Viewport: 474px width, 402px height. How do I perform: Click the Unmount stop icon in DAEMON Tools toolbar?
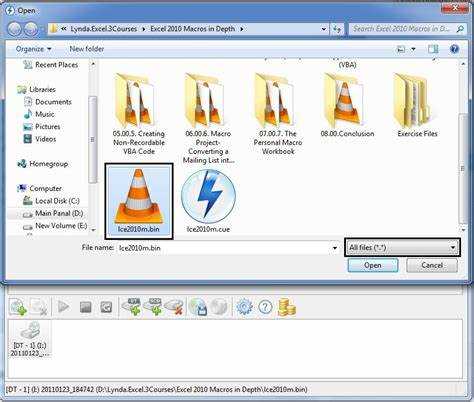(x=86, y=307)
